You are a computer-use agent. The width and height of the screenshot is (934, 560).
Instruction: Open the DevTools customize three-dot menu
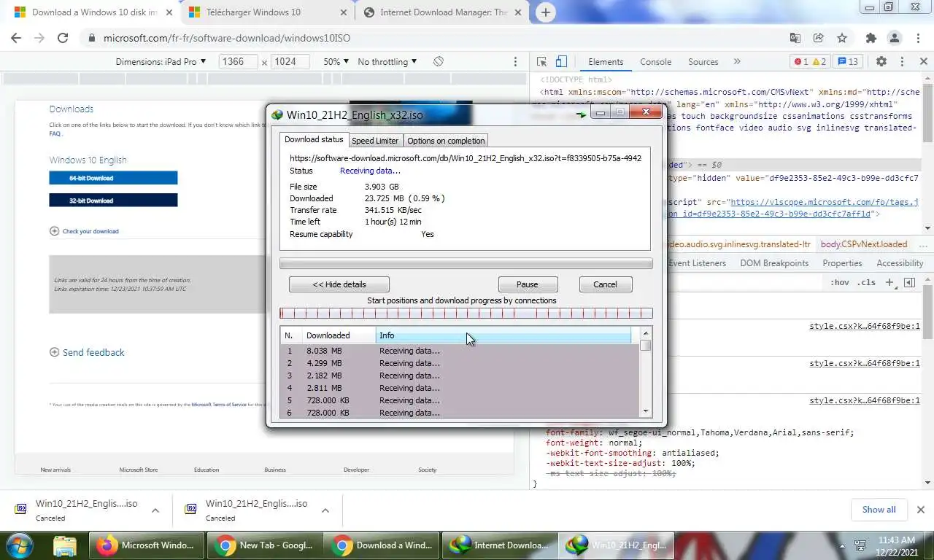coord(902,62)
